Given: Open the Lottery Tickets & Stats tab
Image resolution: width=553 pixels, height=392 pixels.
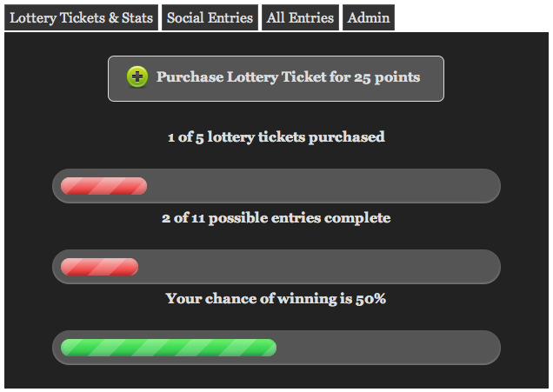Looking at the screenshot, I should [x=81, y=17].
